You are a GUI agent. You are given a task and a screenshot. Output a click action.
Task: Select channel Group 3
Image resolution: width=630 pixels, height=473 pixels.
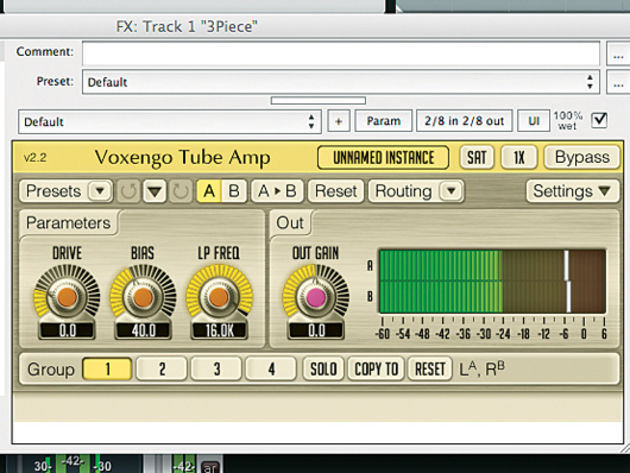pos(217,369)
